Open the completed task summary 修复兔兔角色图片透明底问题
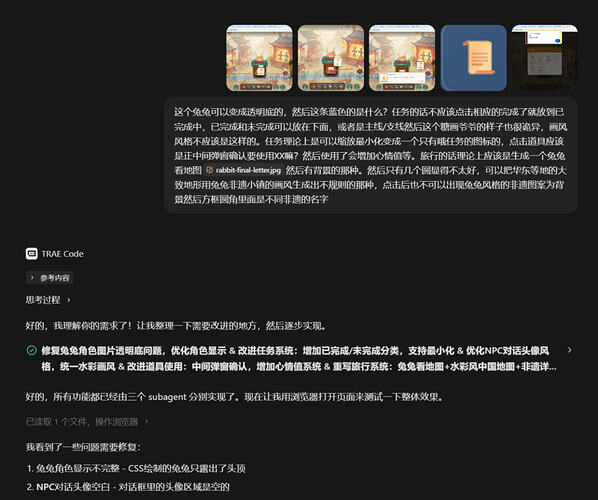 (x=299, y=359)
